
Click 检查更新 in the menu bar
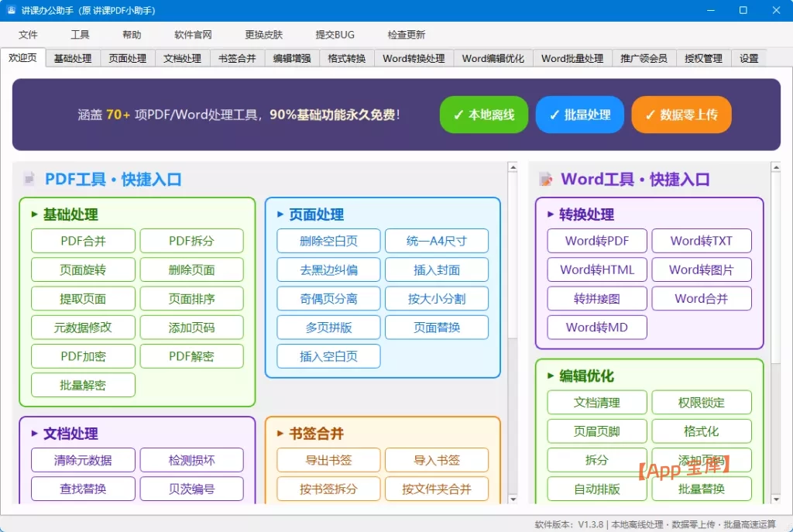coord(406,34)
